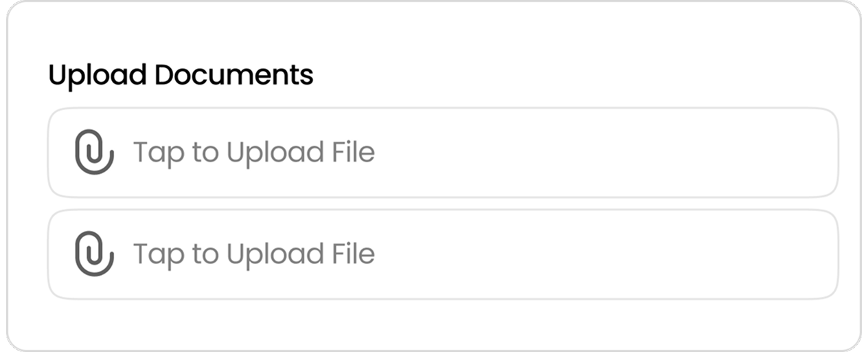Click the Upload Documents heading
868x352 pixels.
coord(181,75)
